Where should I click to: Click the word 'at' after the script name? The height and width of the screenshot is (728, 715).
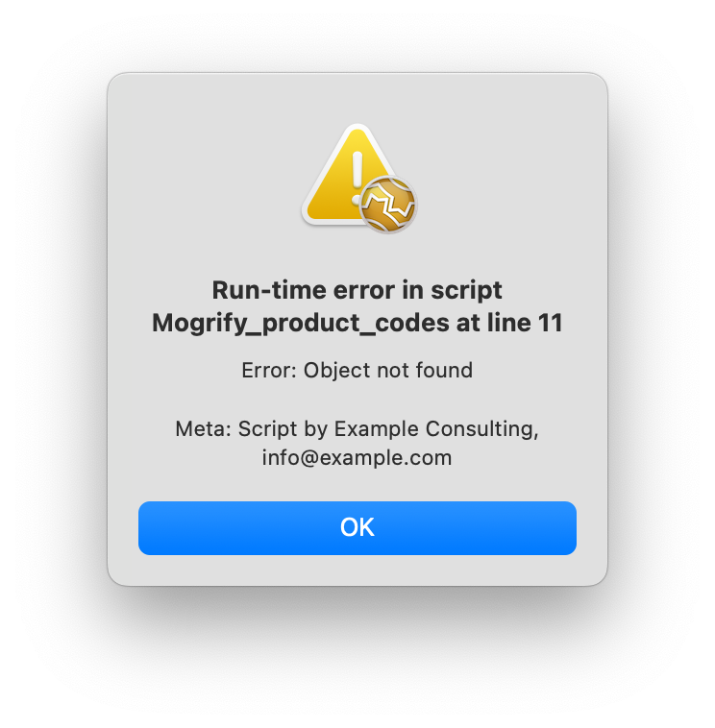point(468,323)
